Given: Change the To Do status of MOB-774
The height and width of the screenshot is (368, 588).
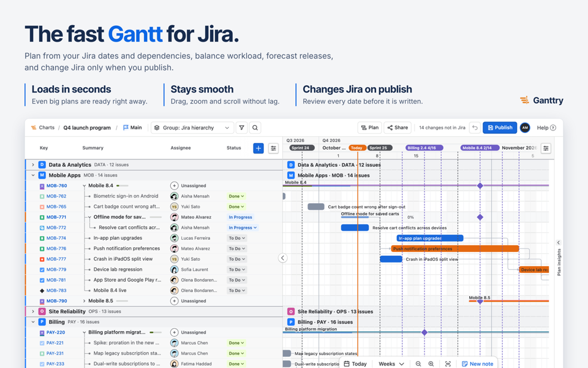Looking at the screenshot, I should click(x=236, y=238).
